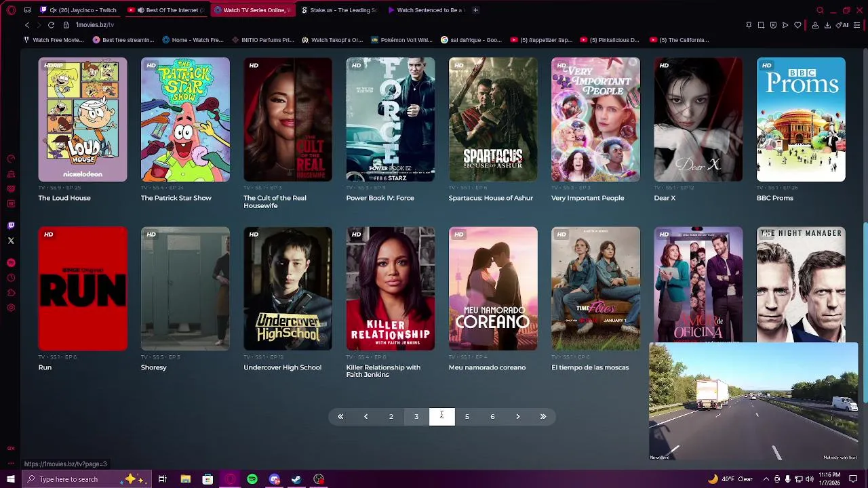Open INITIO Parfums bookmark

tap(262, 40)
